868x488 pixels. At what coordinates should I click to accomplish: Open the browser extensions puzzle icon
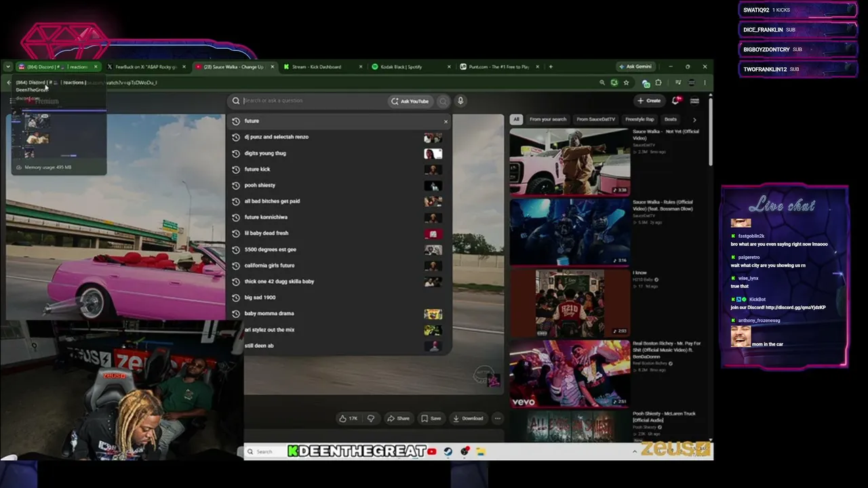[658, 83]
